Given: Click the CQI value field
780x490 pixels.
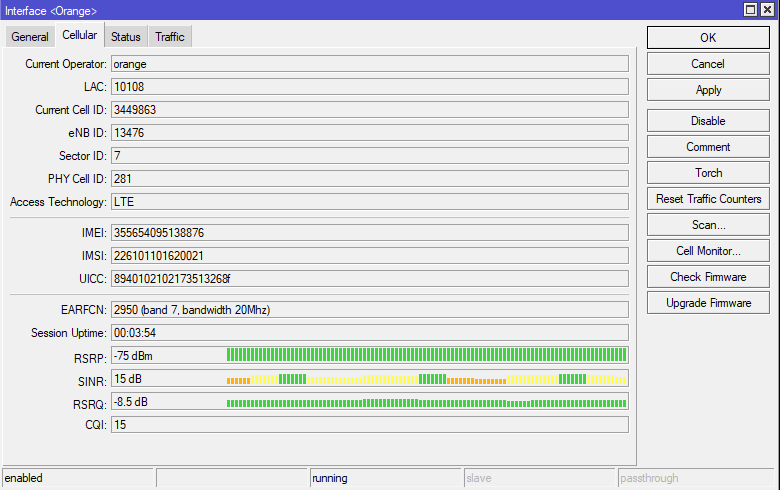Looking at the screenshot, I should [370, 425].
